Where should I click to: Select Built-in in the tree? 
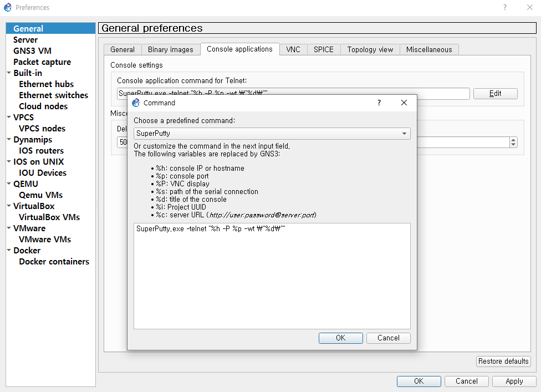click(28, 73)
